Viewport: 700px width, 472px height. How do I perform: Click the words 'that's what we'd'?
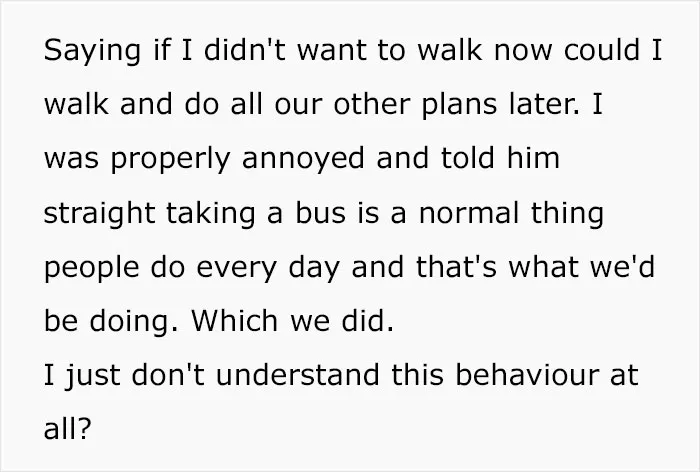pyautogui.click(x=535, y=266)
